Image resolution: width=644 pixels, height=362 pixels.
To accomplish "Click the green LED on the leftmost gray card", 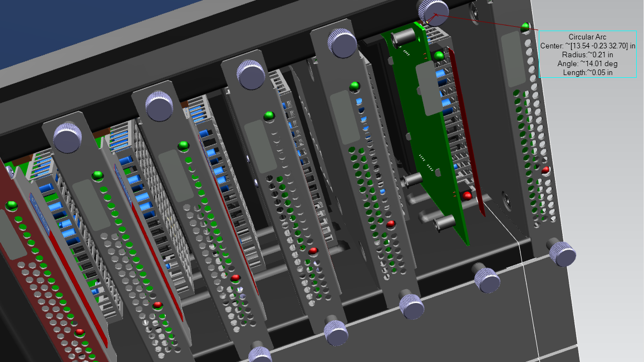I will click(98, 176).
